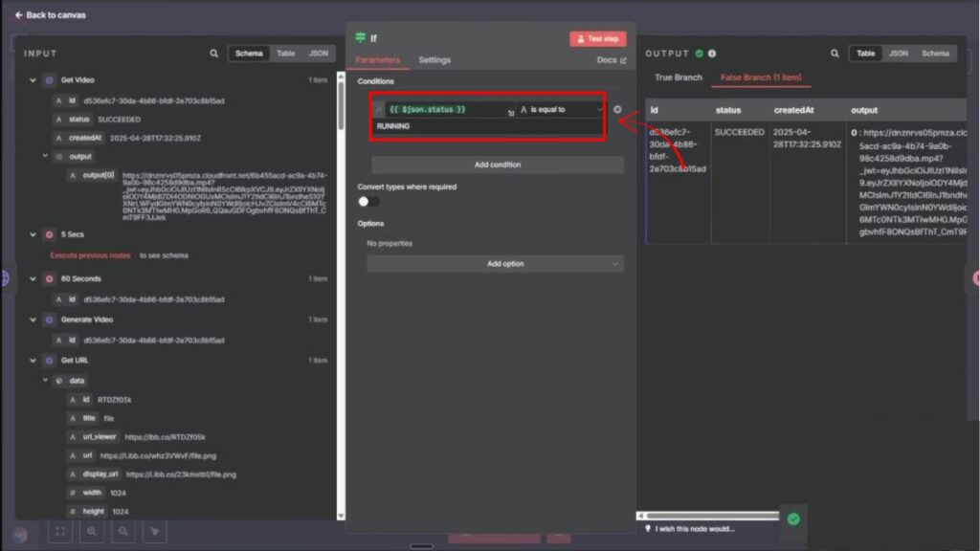Open the 'is equal to' operator dropdown

562,110
